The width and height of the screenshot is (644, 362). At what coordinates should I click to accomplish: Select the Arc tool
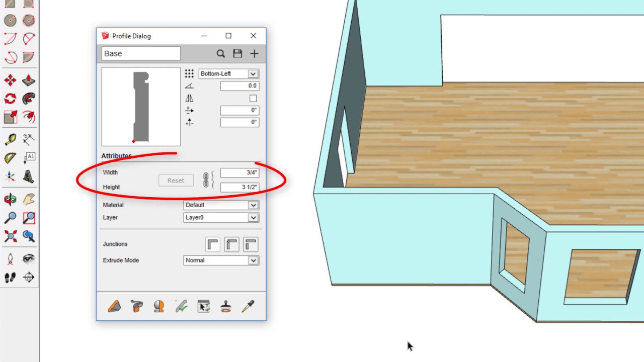tap(11, 39)
